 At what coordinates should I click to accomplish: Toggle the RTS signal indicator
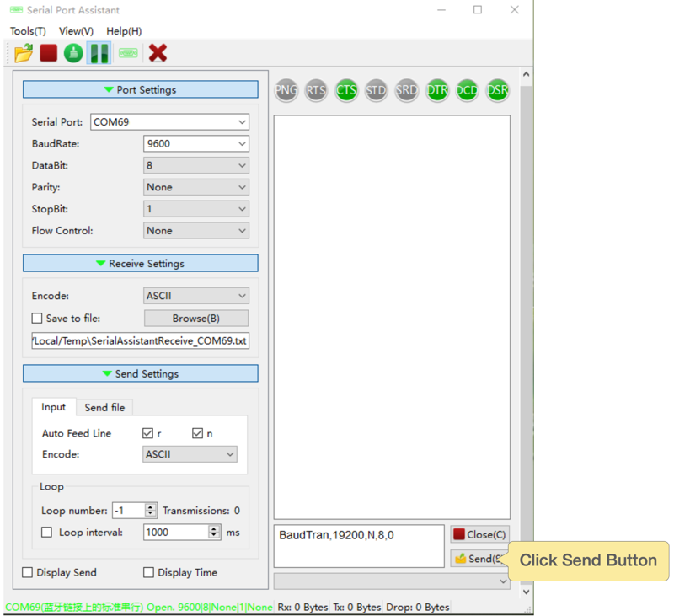316,90
